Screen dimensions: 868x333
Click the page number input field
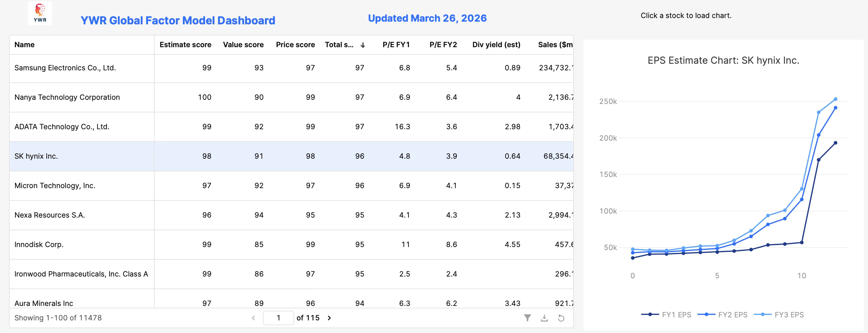coord(278,318)
